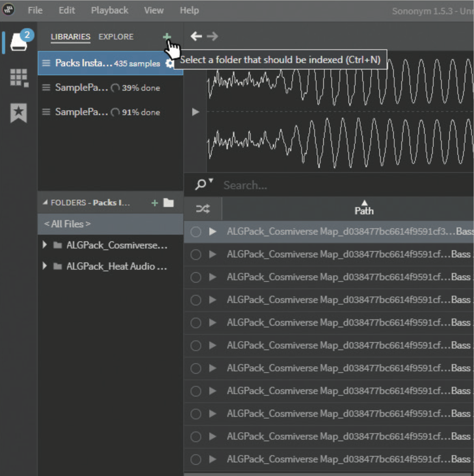Image resolution: width=474 pixels, height=476 pixels.
Task: Select the All Files entry
Action: 68,224
